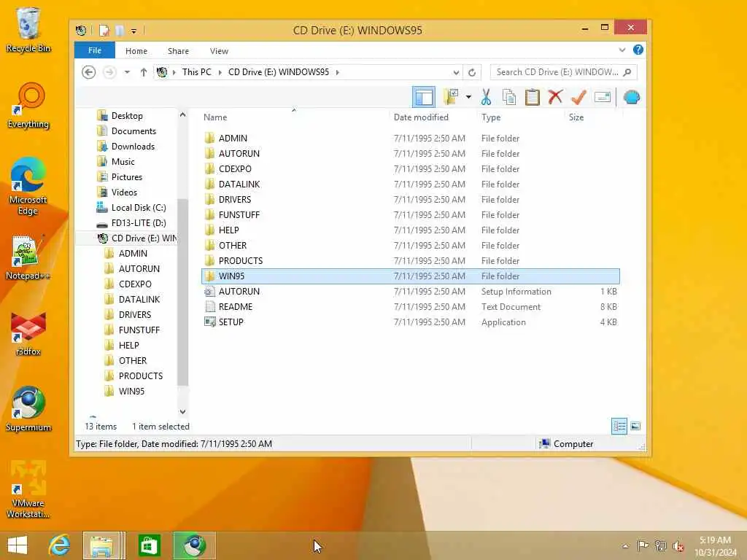747x560 pixels.
Task: Open the View ribbon tab
Action: coord(219,51)
